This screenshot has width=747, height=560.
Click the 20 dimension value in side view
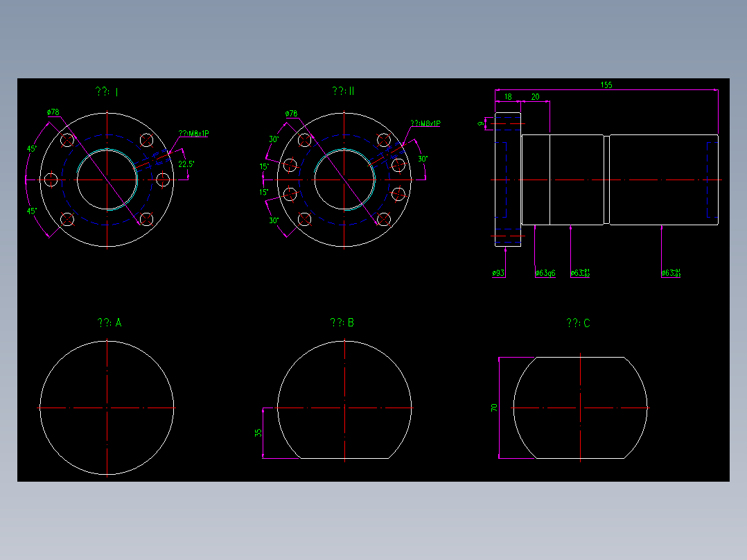coord(535,97)
